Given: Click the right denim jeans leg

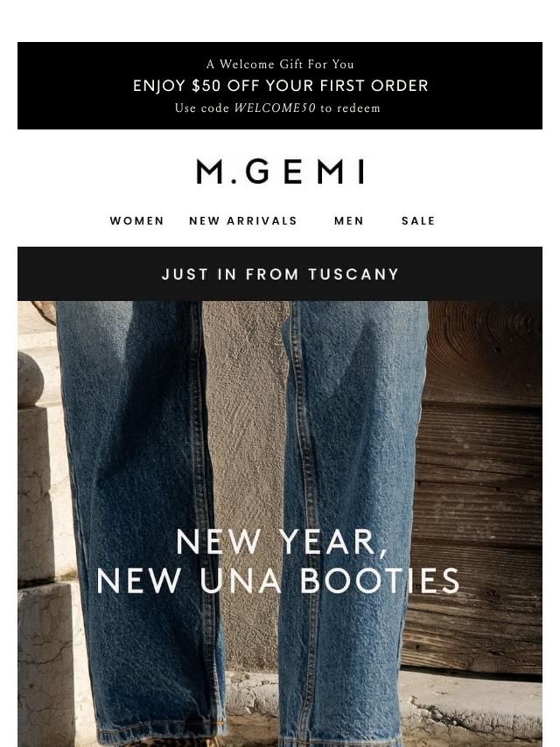Looking at the screenshot, I should coord(353,429).
